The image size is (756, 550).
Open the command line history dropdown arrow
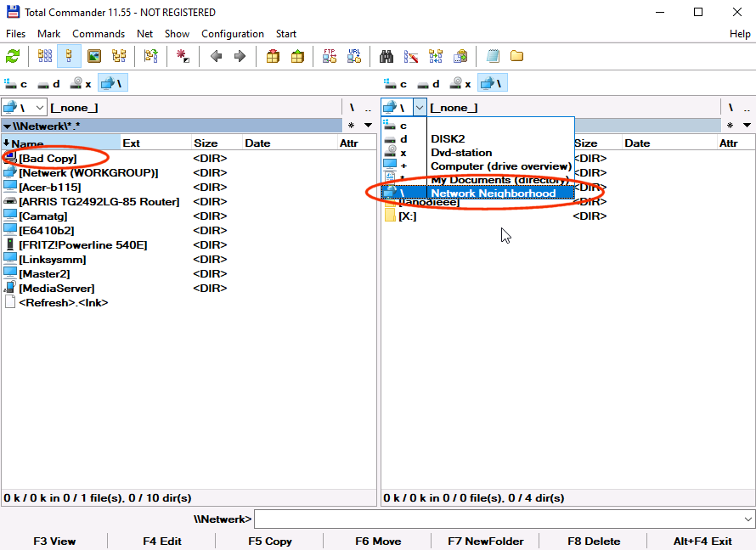748,519
